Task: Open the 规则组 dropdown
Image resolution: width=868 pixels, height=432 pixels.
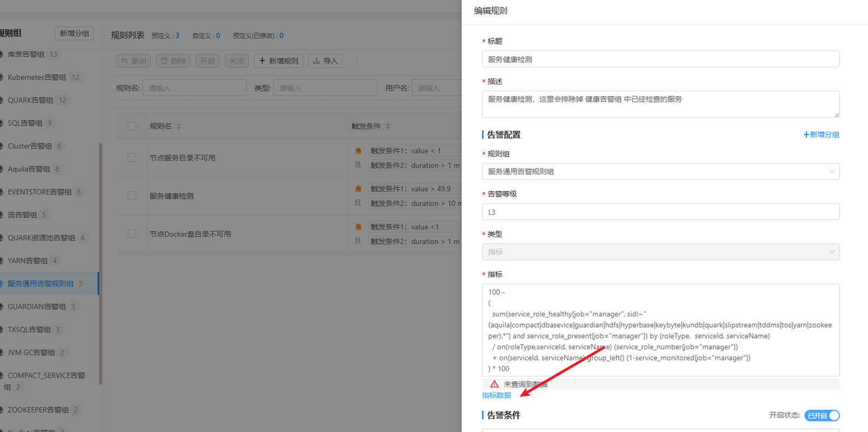Action: click(x=660, y=172)
